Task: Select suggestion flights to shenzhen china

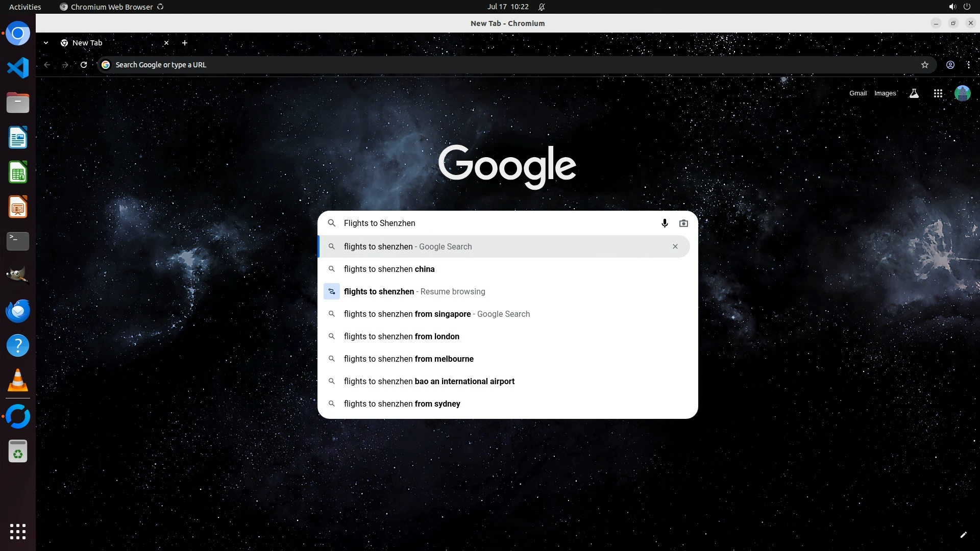Action: coord(389,269)
